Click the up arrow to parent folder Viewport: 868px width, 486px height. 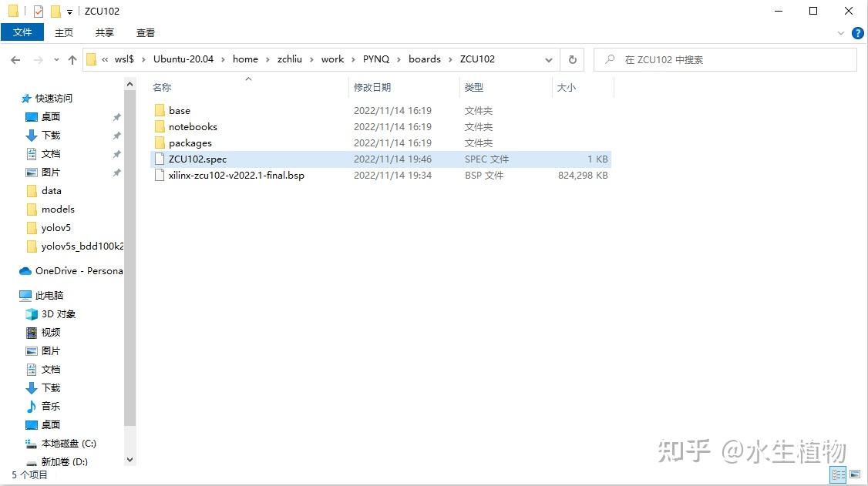(72, 59)
